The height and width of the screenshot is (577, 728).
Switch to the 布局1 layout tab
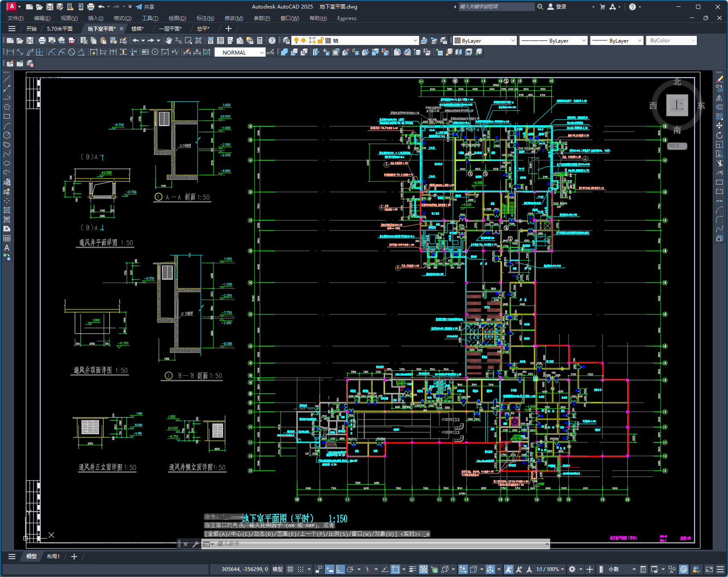pos(53,557)
